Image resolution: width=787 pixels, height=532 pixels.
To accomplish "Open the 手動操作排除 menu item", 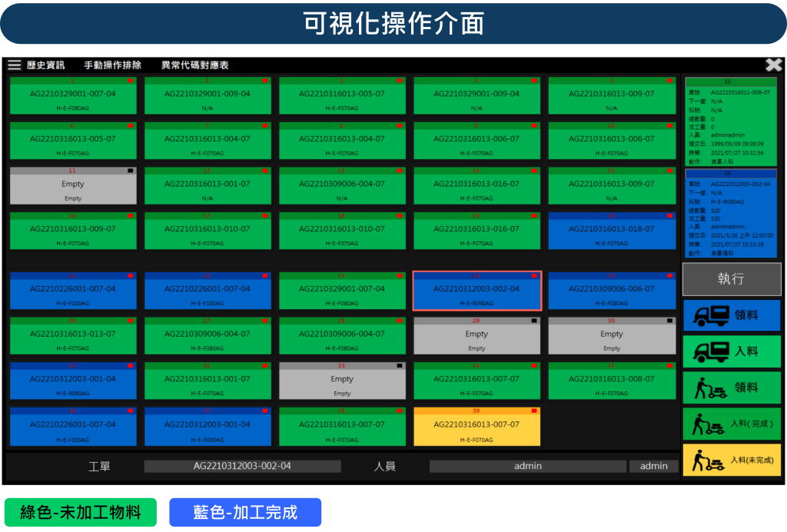I will [112, 65].
